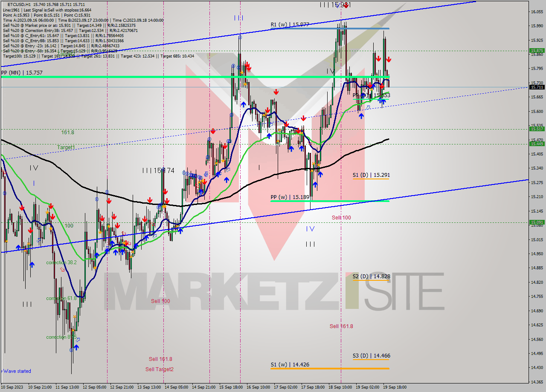Screen dimensions: 546x392
Task: Click the 15.990 price axis label
Action: (x=537, y=26)
